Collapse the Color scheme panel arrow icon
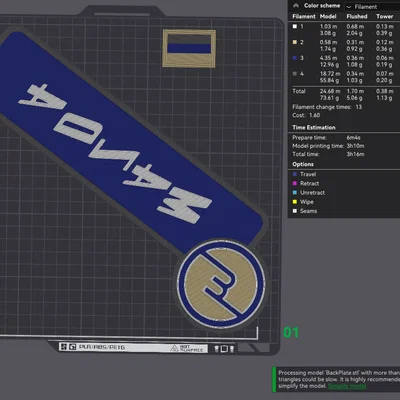The width and height of the screenshot is (400, 400). pos(296,6)
